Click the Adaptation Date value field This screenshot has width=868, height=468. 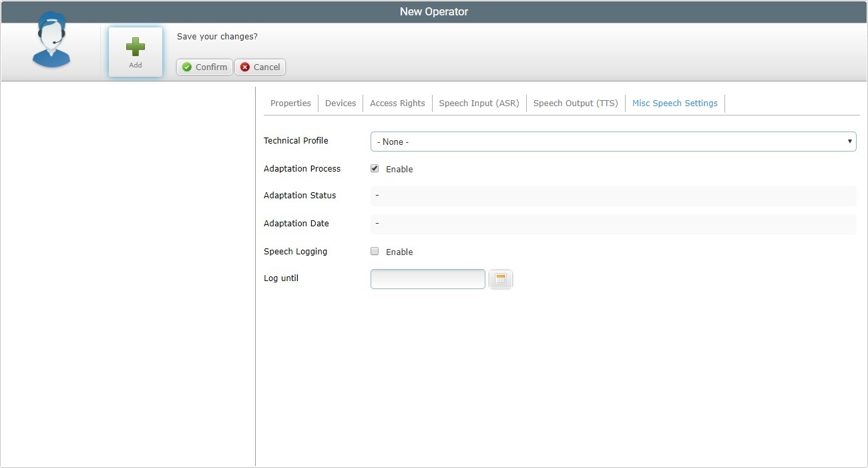point(613,224)
